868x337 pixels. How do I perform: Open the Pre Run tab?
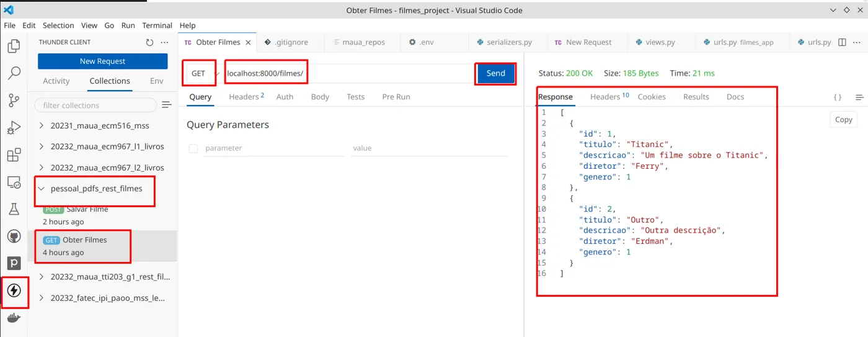click(x=396, y=97)
